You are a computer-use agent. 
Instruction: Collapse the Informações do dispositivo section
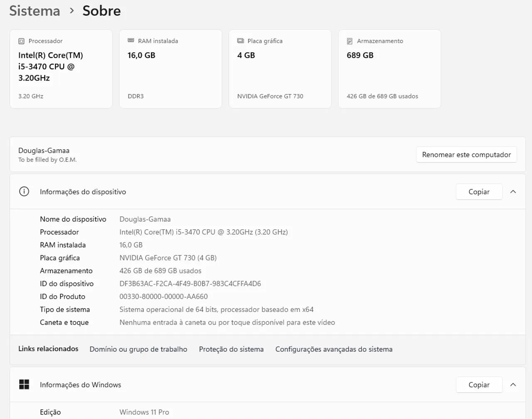click(x=513, y=191)
